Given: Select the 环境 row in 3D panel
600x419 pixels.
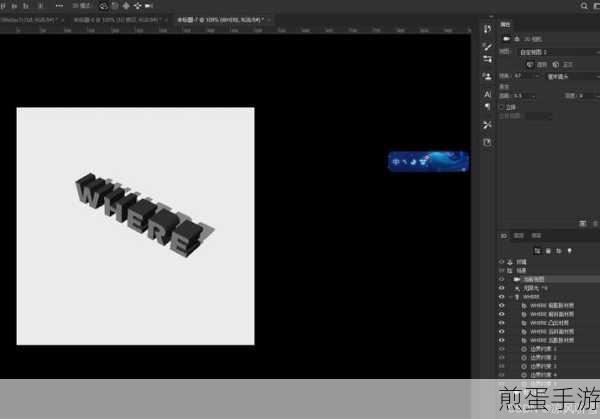Looking at the screenshot, I should pos(549,262).
